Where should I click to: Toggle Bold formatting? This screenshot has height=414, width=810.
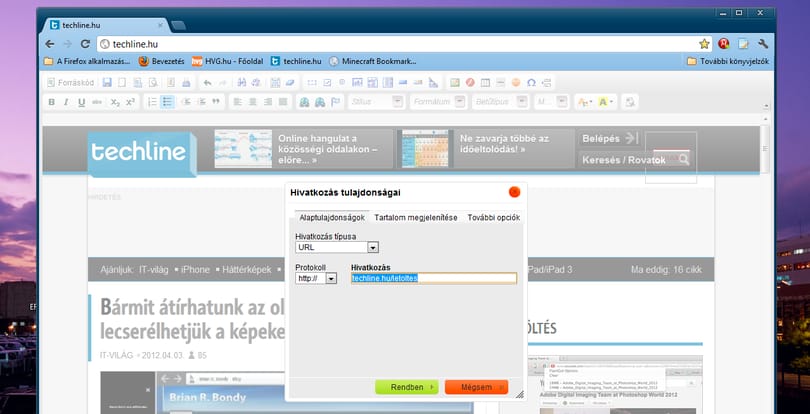pyautogui.click(x=52, y=102)
